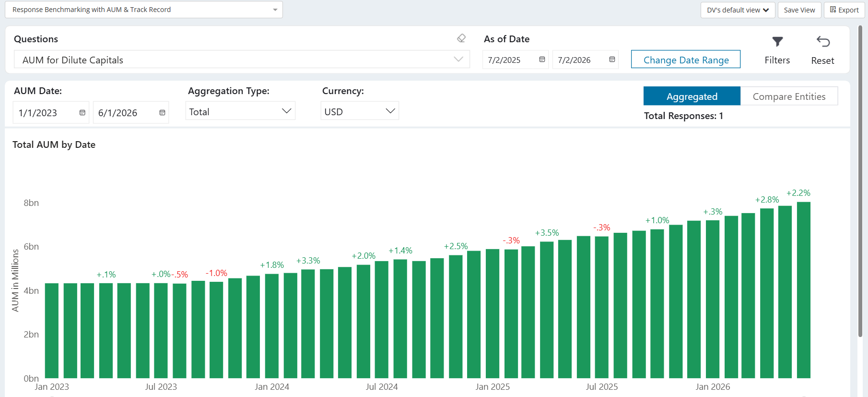Viewport: 868px width, 397px height.
Task: Switch to Compare Entities view
Action: 789,96
